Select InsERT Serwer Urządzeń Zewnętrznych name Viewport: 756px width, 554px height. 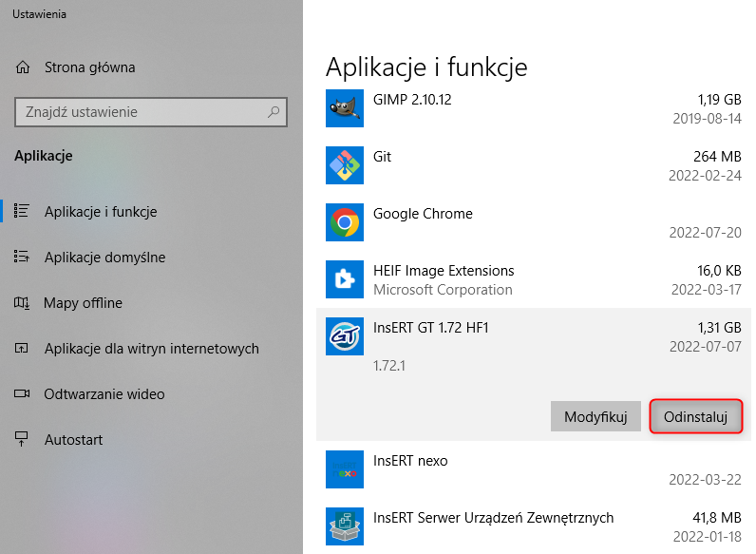(493, 518)
